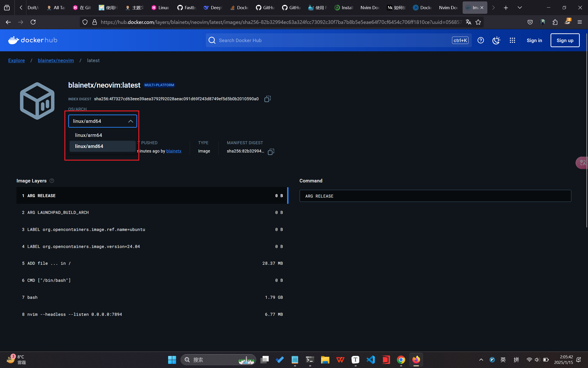
Task: Click the search magnifier icon in Docker Hub
Action: coord(212,40)
